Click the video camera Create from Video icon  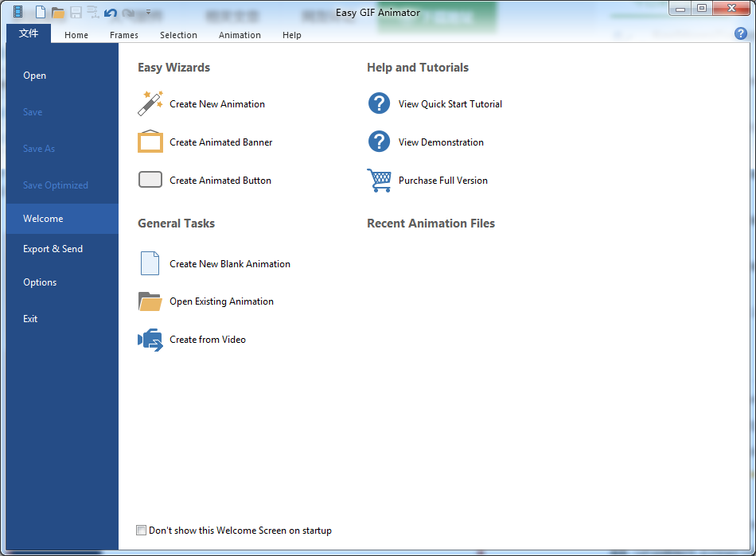point(150,340)
